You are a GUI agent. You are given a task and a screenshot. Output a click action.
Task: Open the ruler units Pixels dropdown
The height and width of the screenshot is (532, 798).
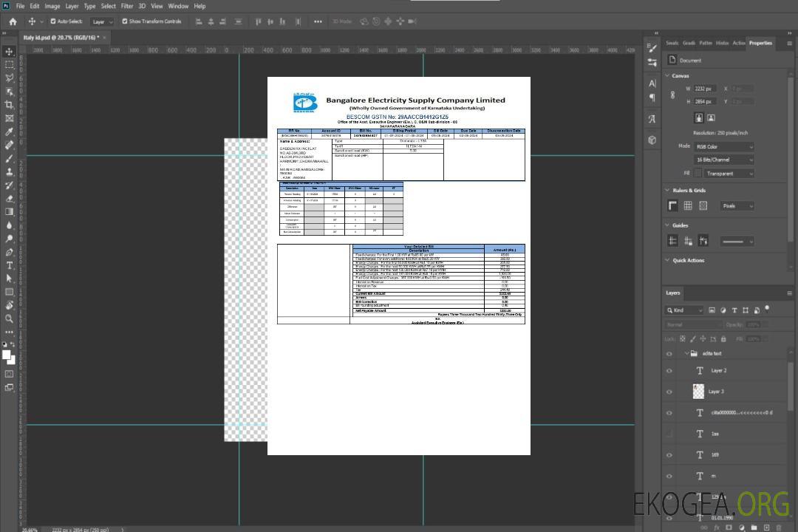pos(737,205)
